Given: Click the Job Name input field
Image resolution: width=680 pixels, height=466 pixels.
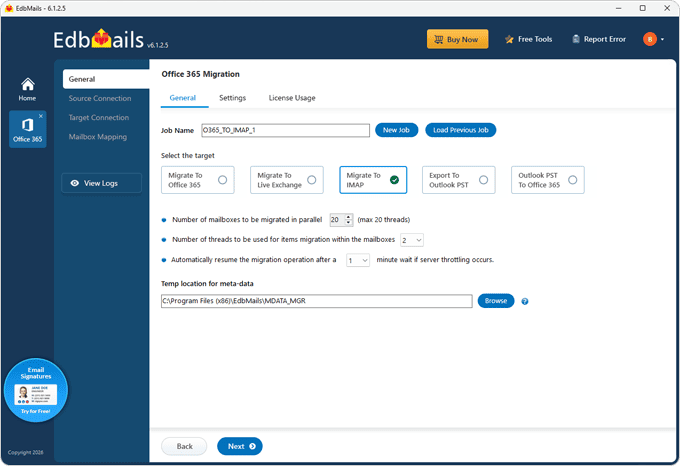Looking at the screenshot, I should point(285,130).
